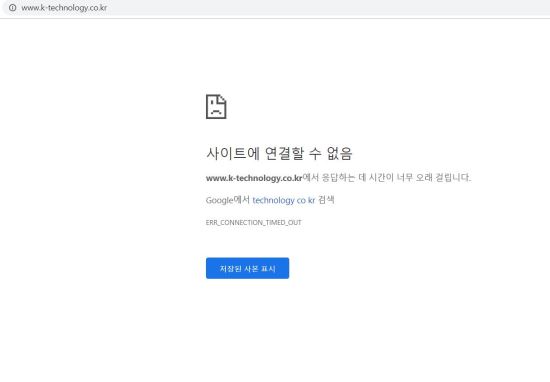
Task: Click the "Google에서" text before the link
Action: pyautogui.click(x=228, y=200)
